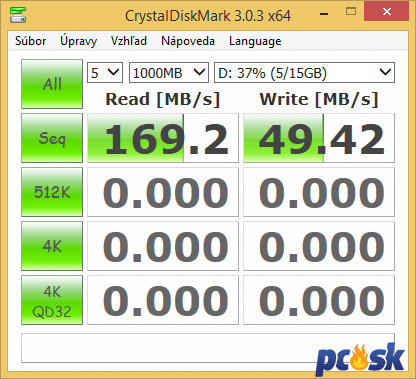Start the 512K random test
Viewport: 416px width, 379px height.
point(52,192)
